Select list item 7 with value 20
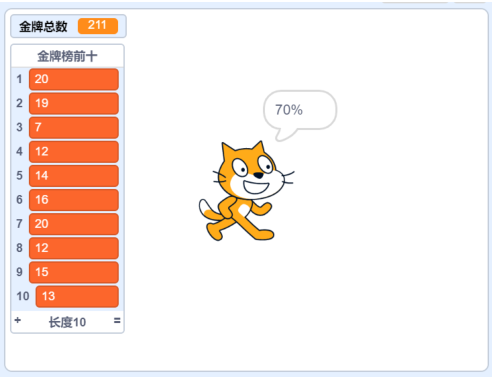The height and width of the screenshot is (377, 494). (x=74, y=224)
